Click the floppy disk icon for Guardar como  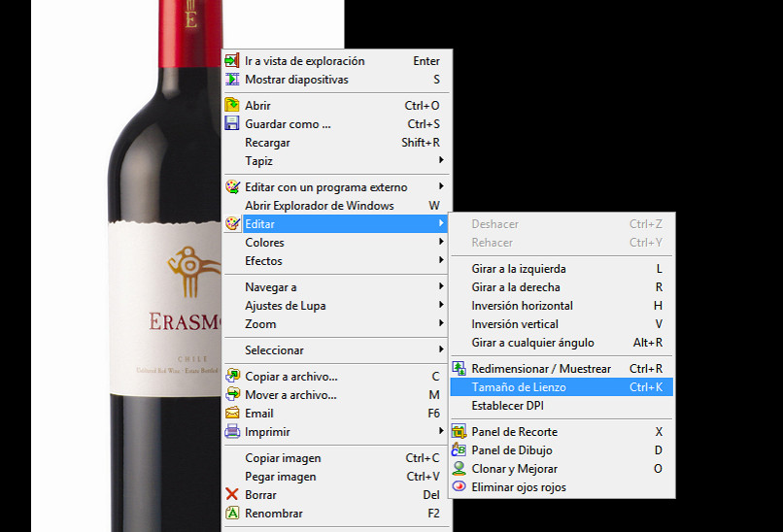click(232, 124)
